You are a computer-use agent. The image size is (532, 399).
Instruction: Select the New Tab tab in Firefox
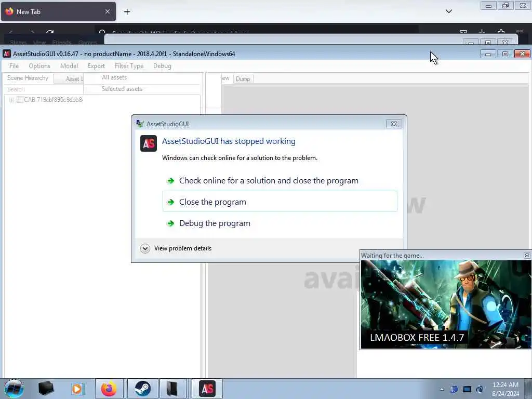coord(58,11)
